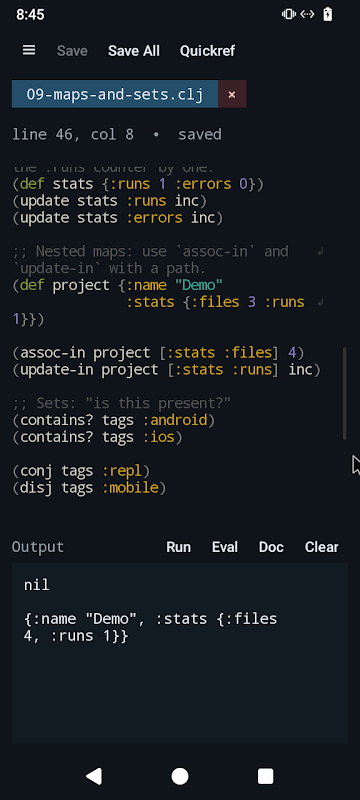Screen dimensions: 360x800
Task: Open the Quickref reference
Action: click(x=208, y=51)
